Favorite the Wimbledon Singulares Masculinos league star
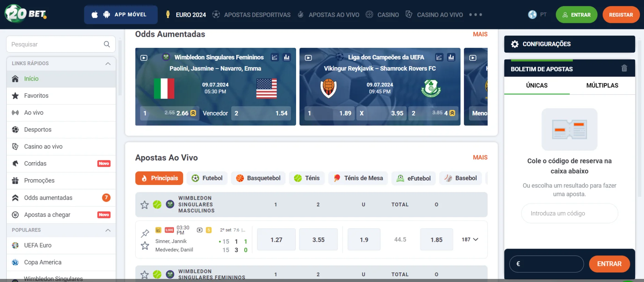The height and width of the screenshot is (282, 644). coord(145,205)
